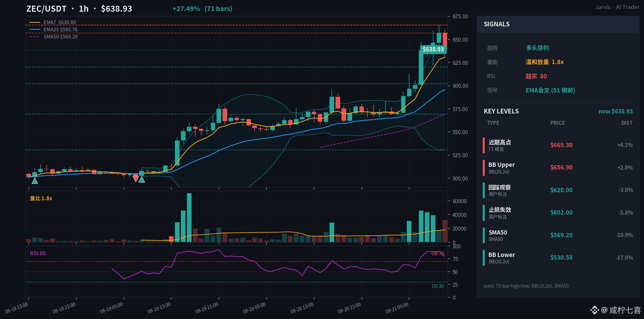Click the SMA50 key level row label
Screen dimensions: 644x319
point(498,233)
